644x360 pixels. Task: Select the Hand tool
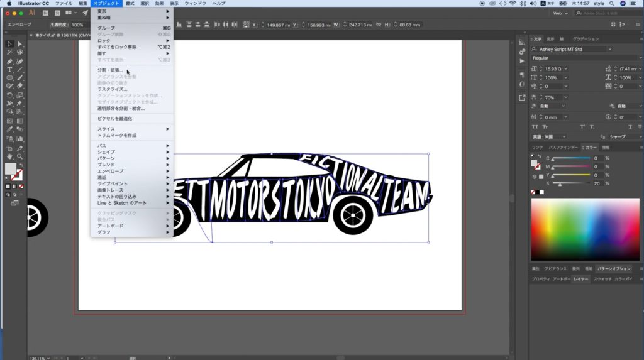9,157
